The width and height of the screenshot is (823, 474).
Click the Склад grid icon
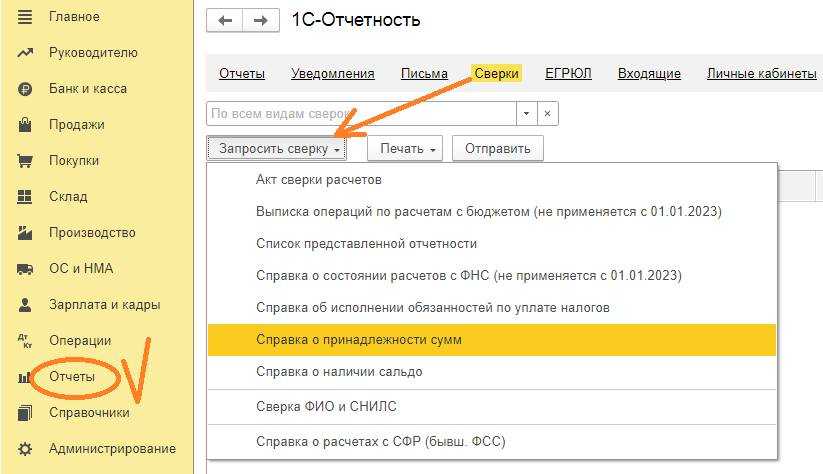tap(25, 197)
